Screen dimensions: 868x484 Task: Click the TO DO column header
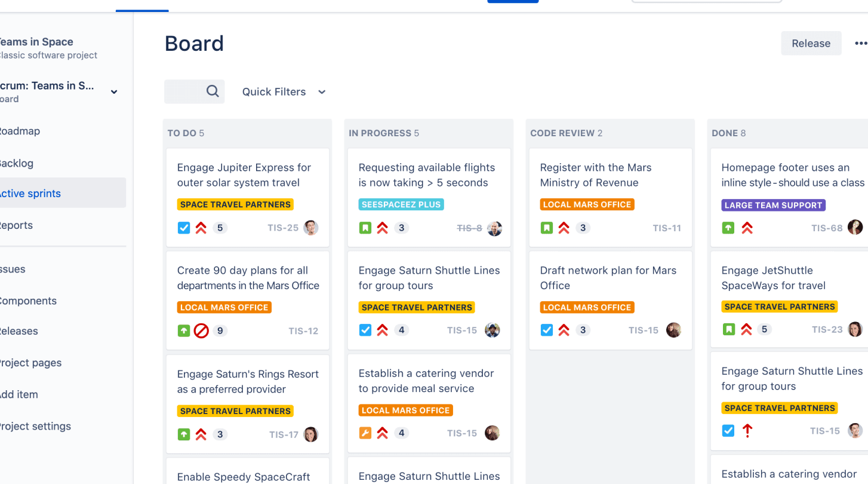pos(186,133)
